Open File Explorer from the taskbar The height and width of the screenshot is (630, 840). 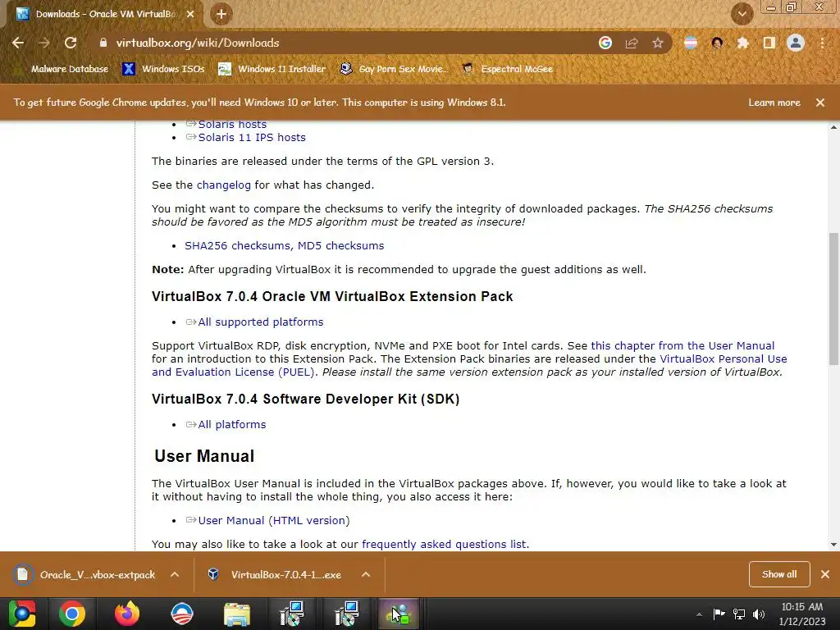237,614
